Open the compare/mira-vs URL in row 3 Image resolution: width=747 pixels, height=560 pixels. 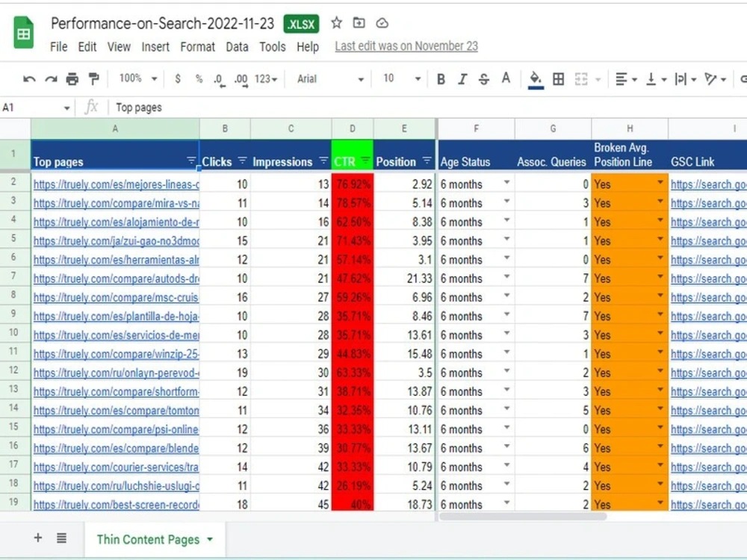116,203
